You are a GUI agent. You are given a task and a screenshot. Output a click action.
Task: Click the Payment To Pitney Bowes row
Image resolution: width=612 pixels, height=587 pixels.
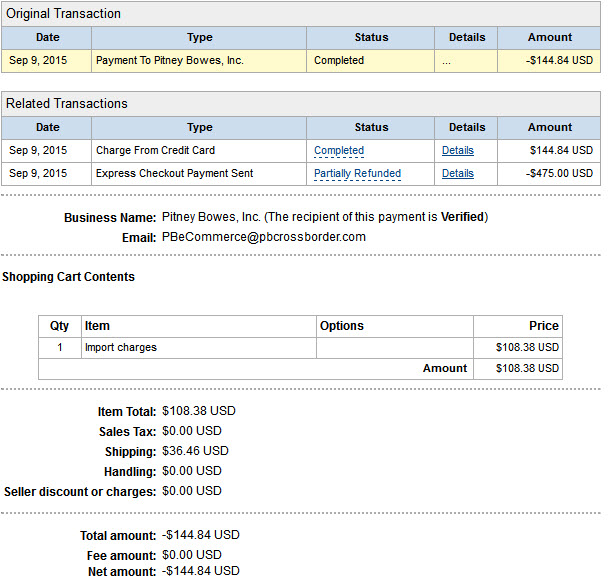301,60
